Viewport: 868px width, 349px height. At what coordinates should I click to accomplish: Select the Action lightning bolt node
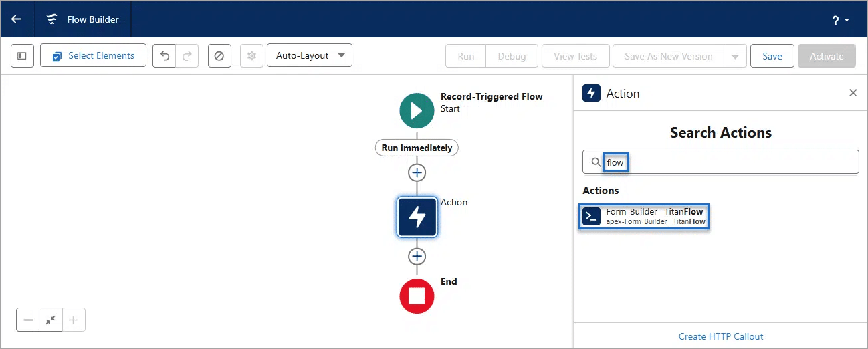tap(417, 217)
